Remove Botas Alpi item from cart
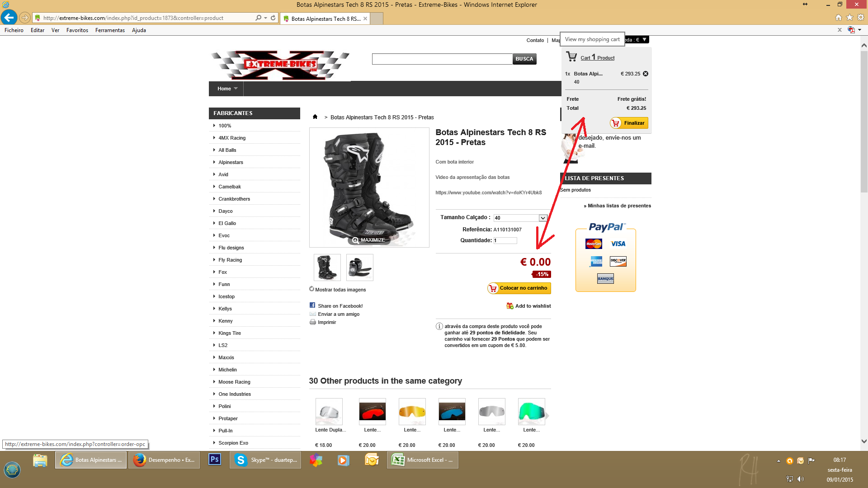The image size is (868, 488). click(x=646, y=74)
